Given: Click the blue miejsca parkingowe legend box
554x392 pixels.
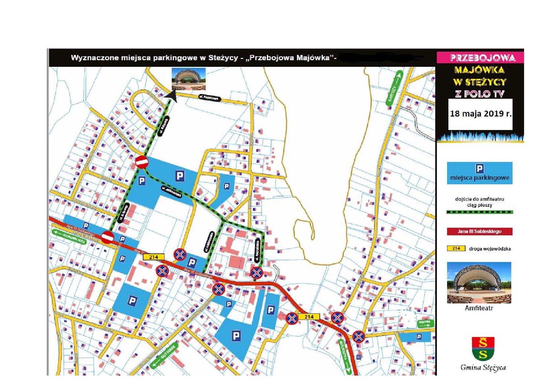Looking at the screenshot, I should pos(480,173).
